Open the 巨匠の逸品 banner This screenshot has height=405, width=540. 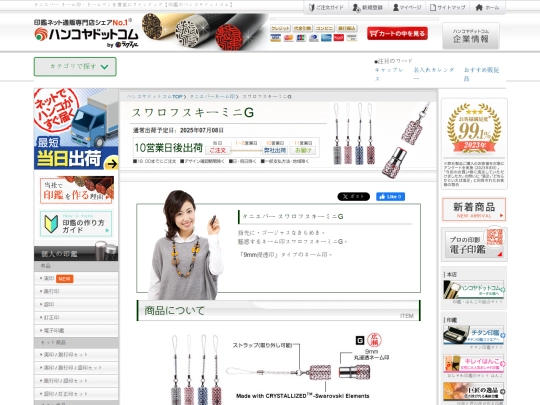(x=474, y=392)
